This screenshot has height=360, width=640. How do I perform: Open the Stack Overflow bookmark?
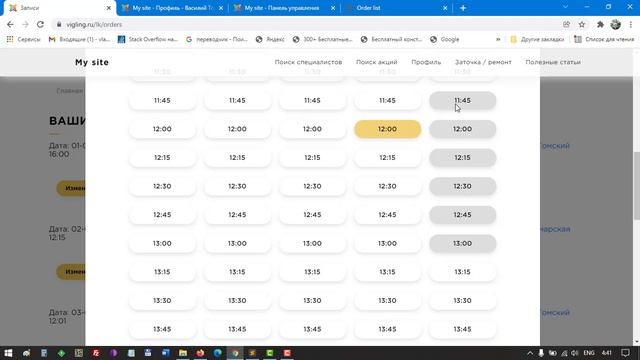click(x=148, y=40)
